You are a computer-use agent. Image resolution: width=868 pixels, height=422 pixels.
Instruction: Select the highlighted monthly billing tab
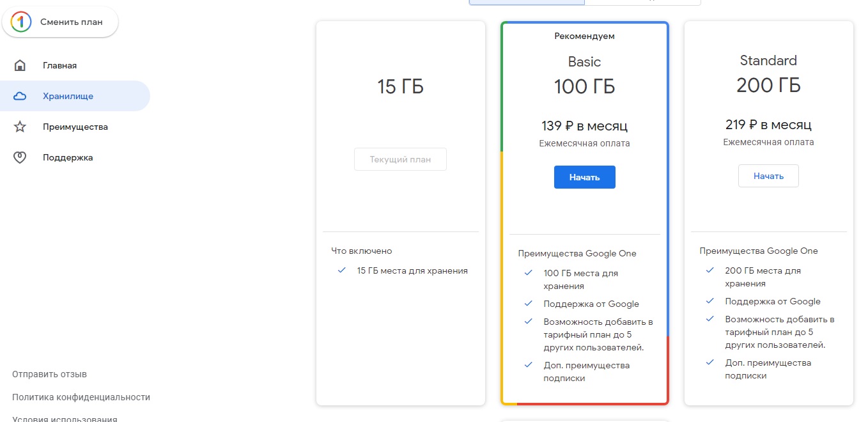[526, 2]
